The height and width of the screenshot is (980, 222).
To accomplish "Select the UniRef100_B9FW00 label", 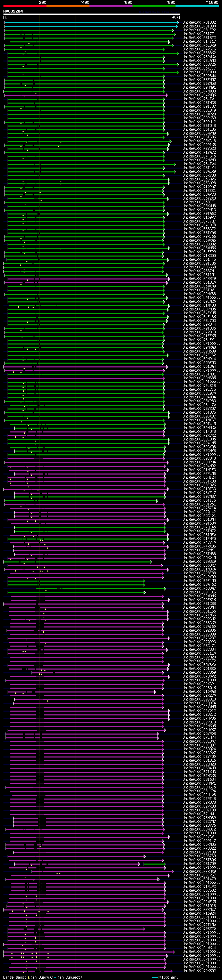I will [199, 72].
